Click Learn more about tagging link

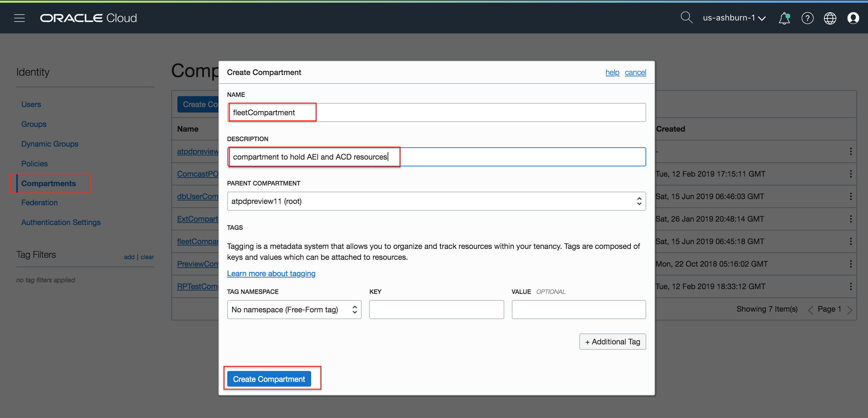(271, 273)
